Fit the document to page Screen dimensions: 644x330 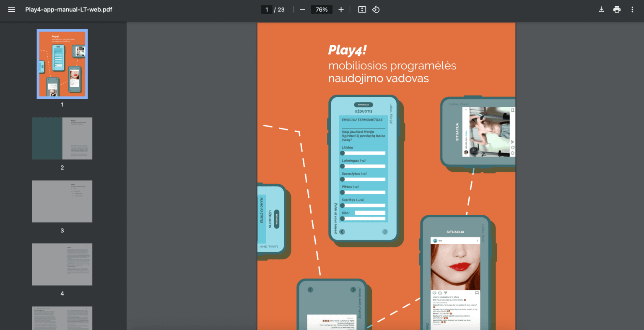(x=362, y=9)
